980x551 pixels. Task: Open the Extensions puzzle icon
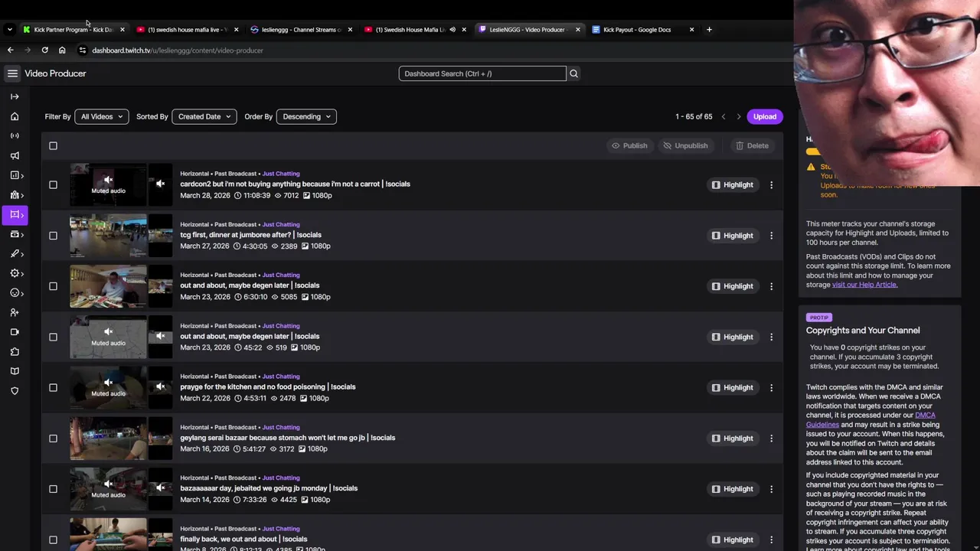(x=15, y=352)
